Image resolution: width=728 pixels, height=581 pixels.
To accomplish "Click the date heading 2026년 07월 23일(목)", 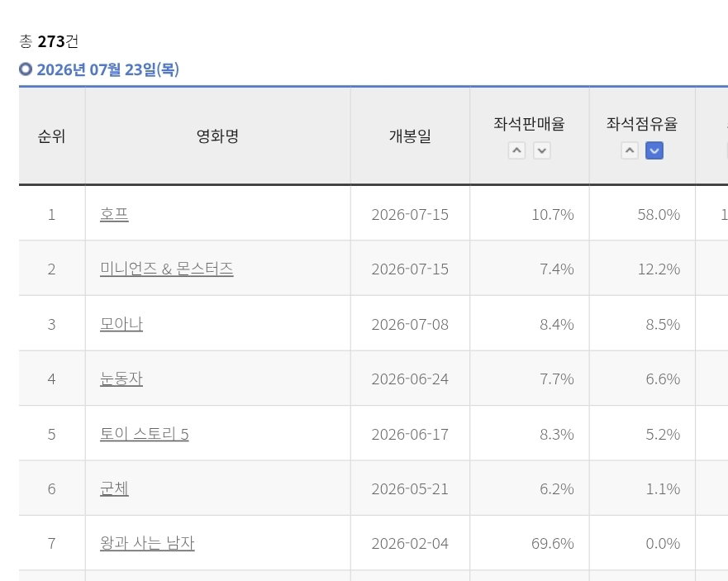I will pos(107,69).
